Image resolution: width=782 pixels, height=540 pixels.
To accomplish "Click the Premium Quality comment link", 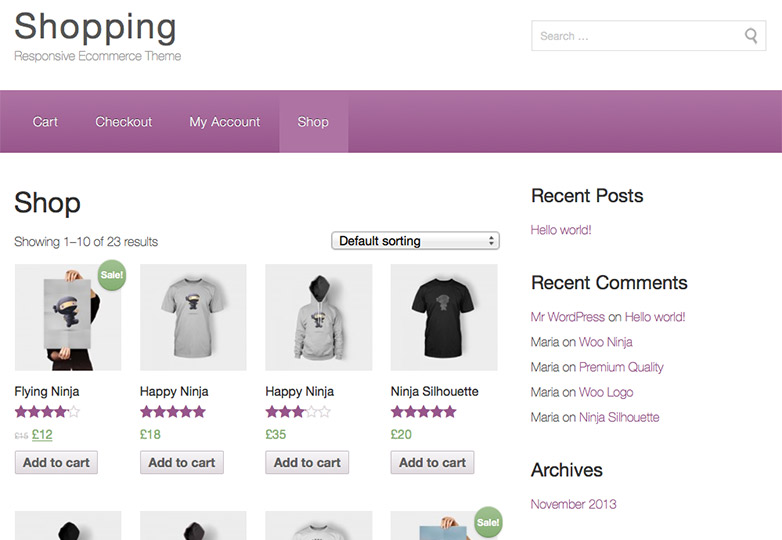I will (x=621, y=367).
